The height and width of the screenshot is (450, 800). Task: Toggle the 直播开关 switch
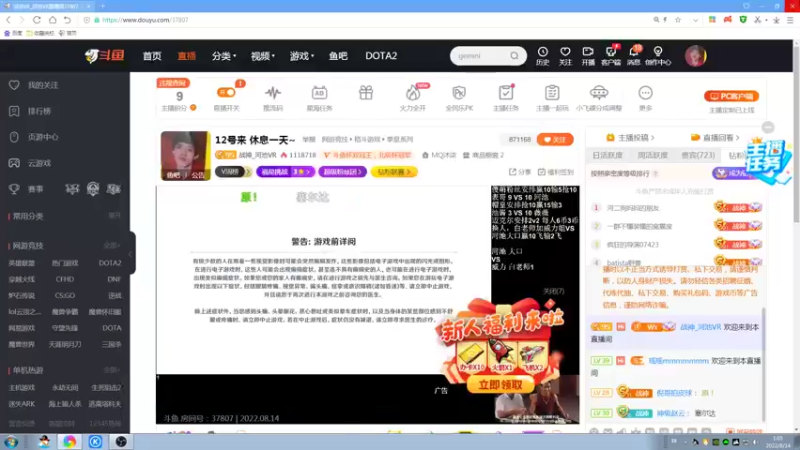[226, 92]
